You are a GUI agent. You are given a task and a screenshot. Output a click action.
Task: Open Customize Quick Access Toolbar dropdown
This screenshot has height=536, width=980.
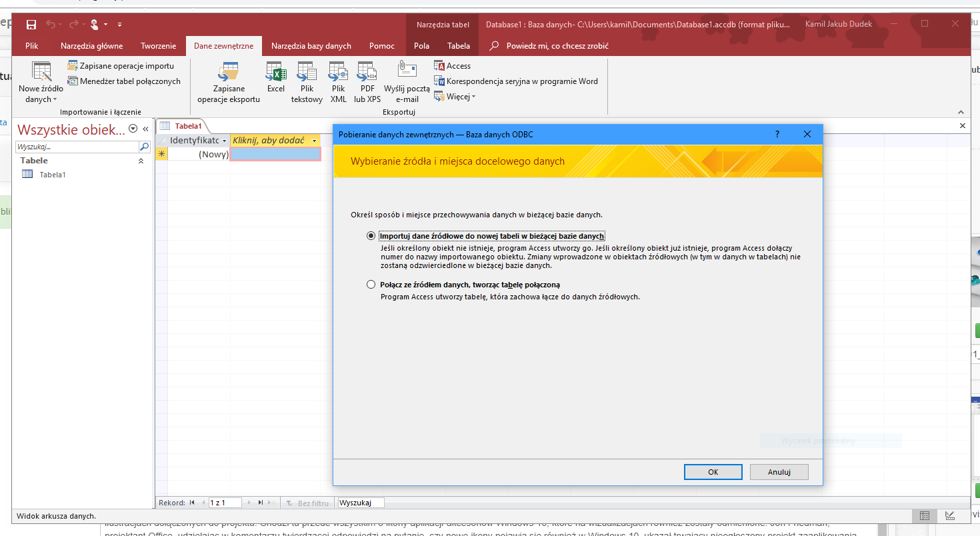coord(119,25)
